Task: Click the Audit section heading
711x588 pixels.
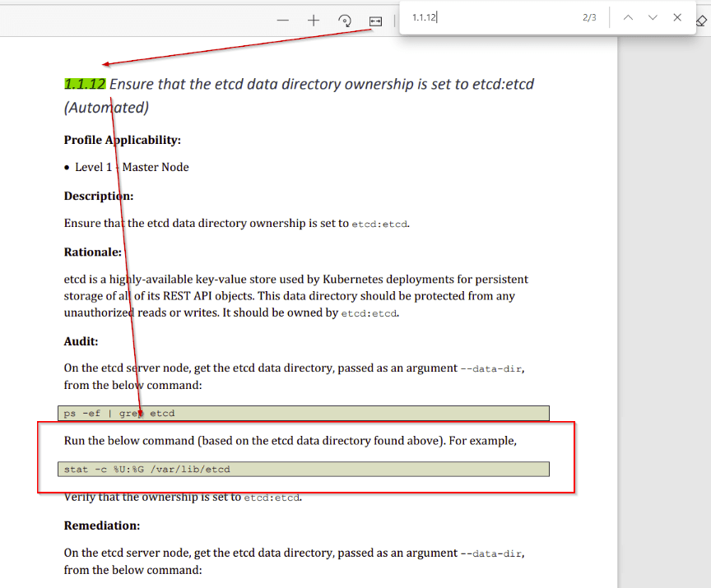Action: pyautogui.click(x=77, y=340)
